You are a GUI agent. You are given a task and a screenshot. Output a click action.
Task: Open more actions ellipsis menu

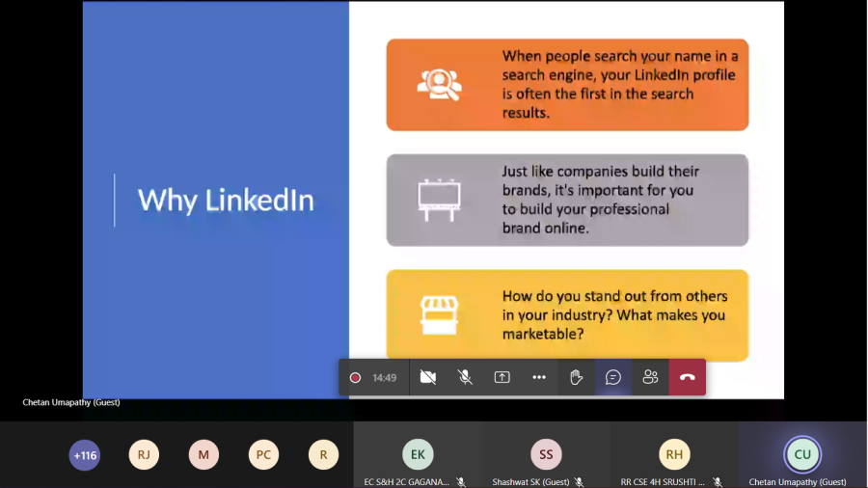[539, 377]
